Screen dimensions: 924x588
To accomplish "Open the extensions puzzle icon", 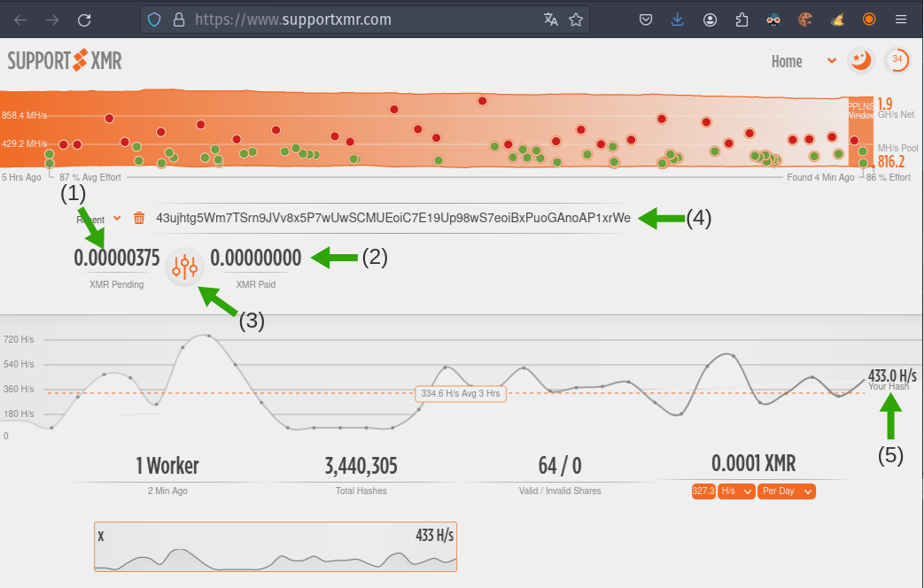I will point(742,19).
